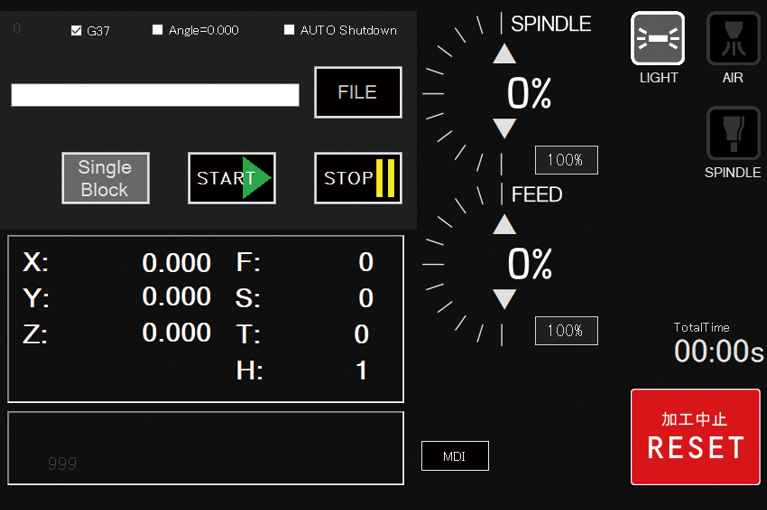Image resolution: width=767 pixels, height=510 pixels.
Task: Uncheck the G37 checkbox
Action: pos(76,30)
